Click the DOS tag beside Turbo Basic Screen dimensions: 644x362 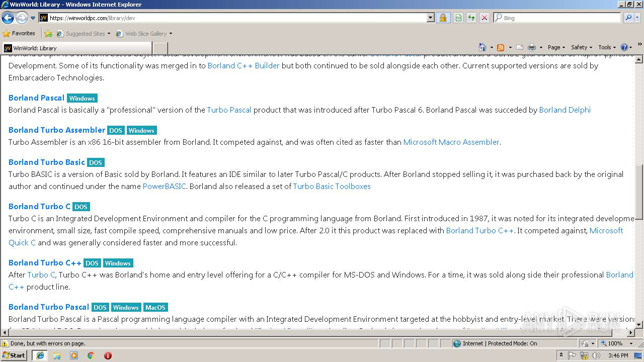tap(96, 162)
